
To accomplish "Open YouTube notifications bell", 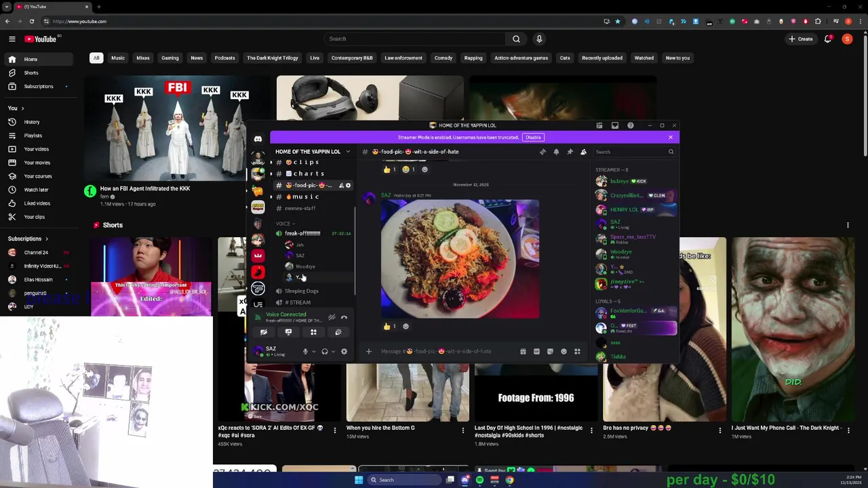I will [827, 39].
